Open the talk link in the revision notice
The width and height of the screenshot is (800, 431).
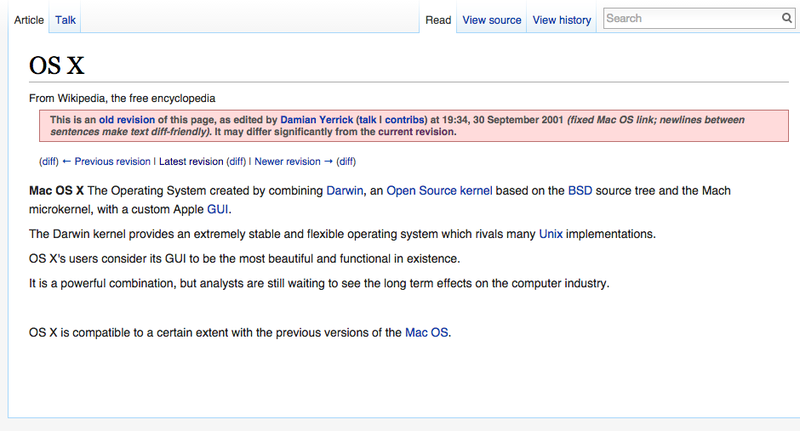(x=367, y=120)
